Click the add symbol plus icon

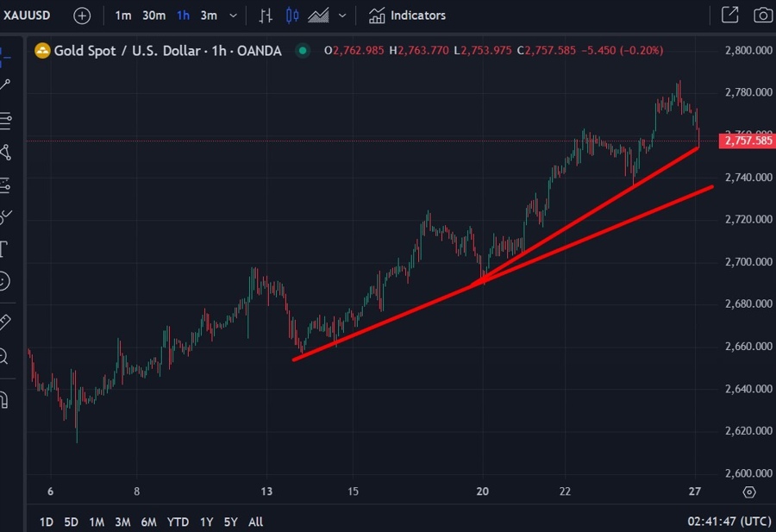coord(82,16)
